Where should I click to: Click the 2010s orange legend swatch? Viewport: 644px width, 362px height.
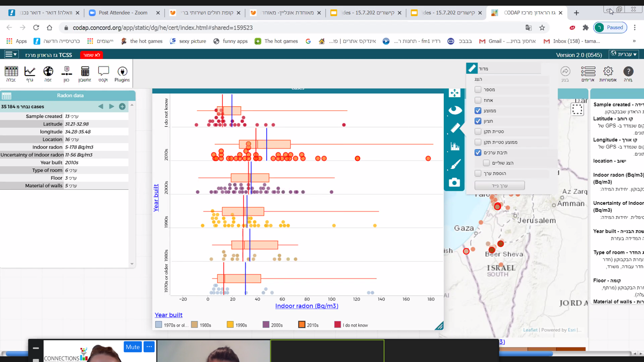click(302, 325)
